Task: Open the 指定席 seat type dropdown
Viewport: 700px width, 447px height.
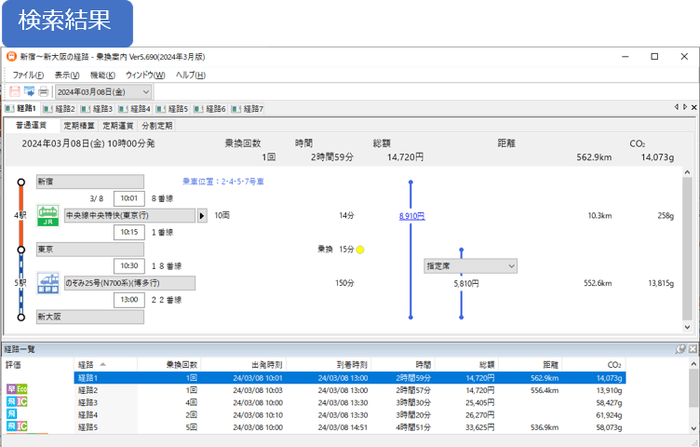Action: (511, 266)
